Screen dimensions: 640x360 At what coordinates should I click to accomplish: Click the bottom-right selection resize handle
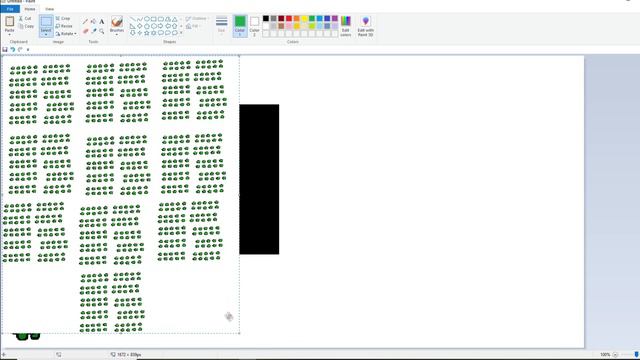pyautogui.click(x=239, y=333)
